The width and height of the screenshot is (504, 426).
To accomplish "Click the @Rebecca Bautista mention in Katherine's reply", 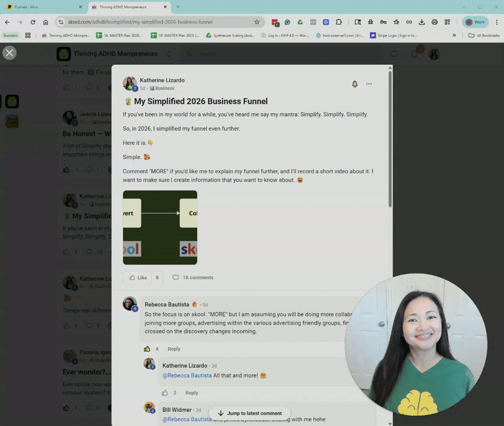I will tap(187, 375).
